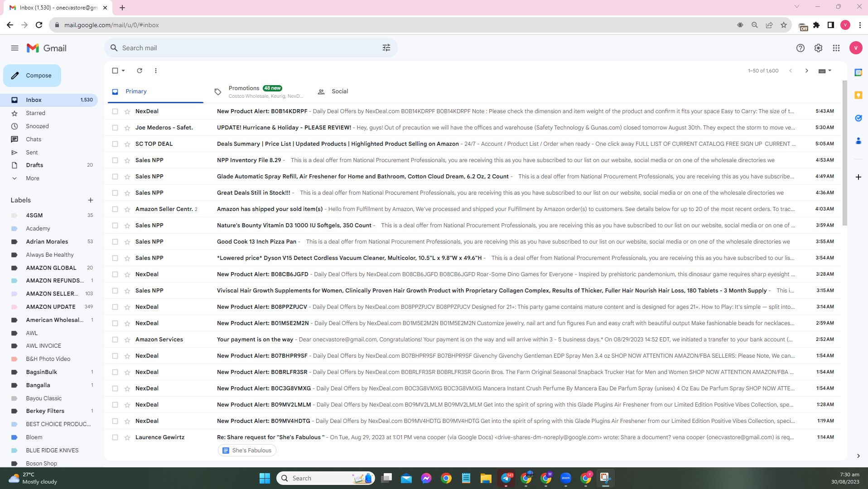This screenshot has width=868, height=489.
Task: Open the AMAZON GLOBAL label
Action: [51, 268]
